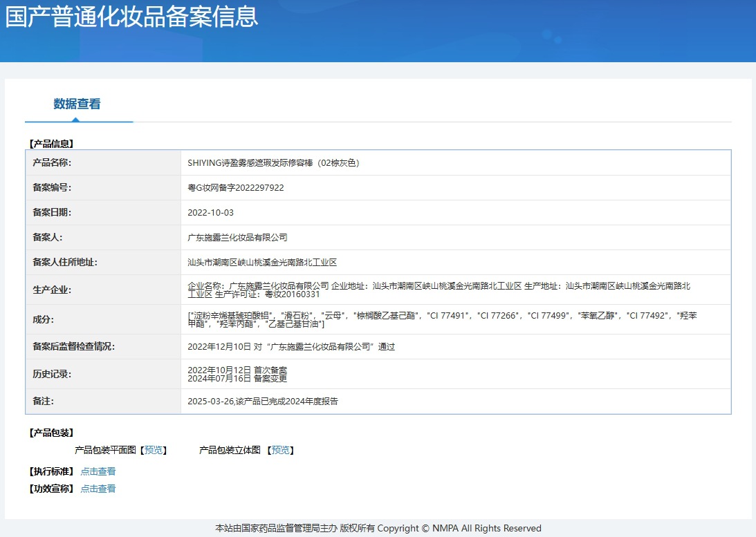This screenshot has height=537, width=756.
Task: Click the 备案人住所地址 row label
Action: pyautogui.click(x=64, y=262)
